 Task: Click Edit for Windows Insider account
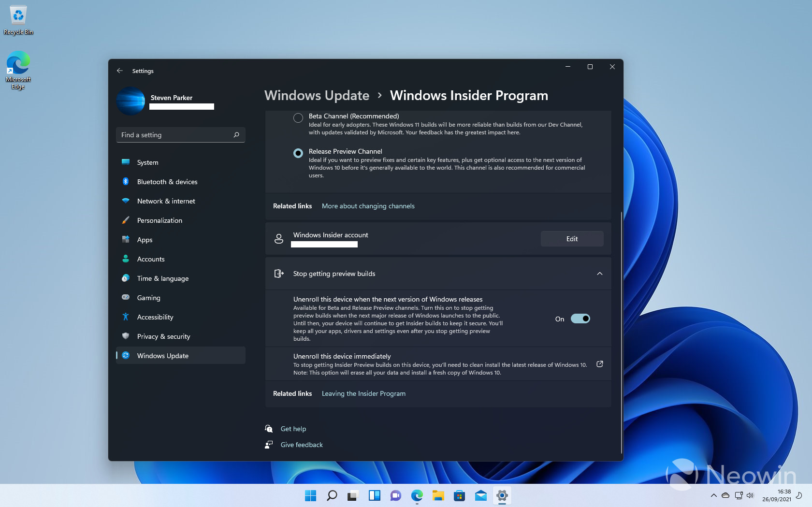coord(572,238)
